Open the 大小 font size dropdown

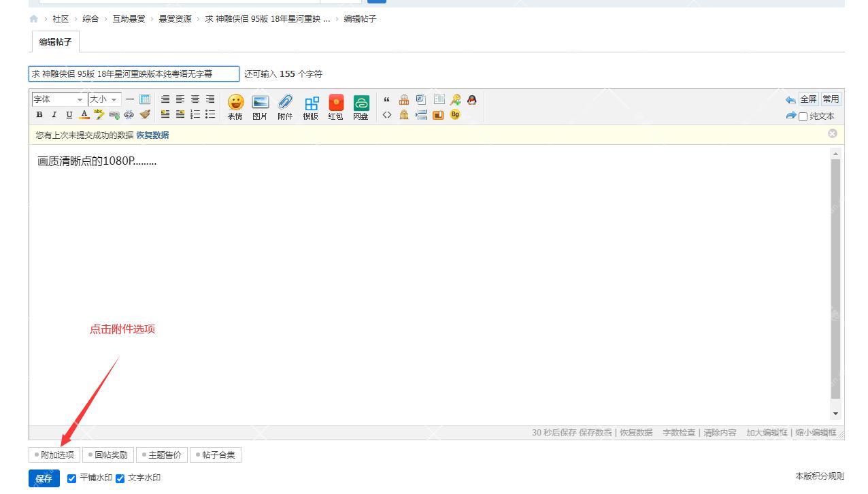105,99
